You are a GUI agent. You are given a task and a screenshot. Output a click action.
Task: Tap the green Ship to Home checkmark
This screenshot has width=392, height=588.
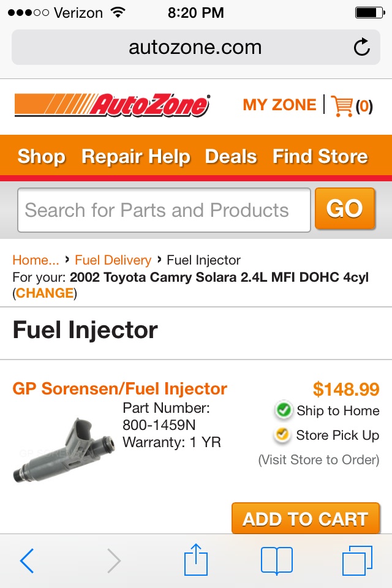(x=284, y=410)
